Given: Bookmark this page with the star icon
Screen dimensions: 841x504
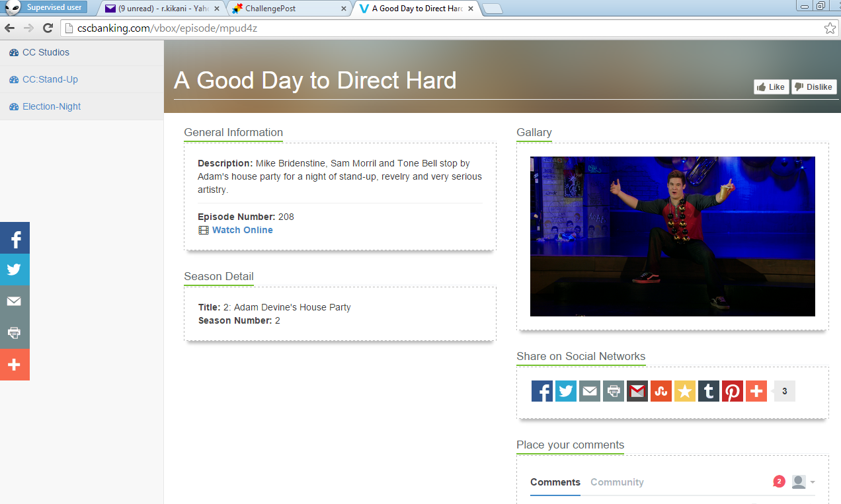Looking at the screenshot, I should [830, 28].
